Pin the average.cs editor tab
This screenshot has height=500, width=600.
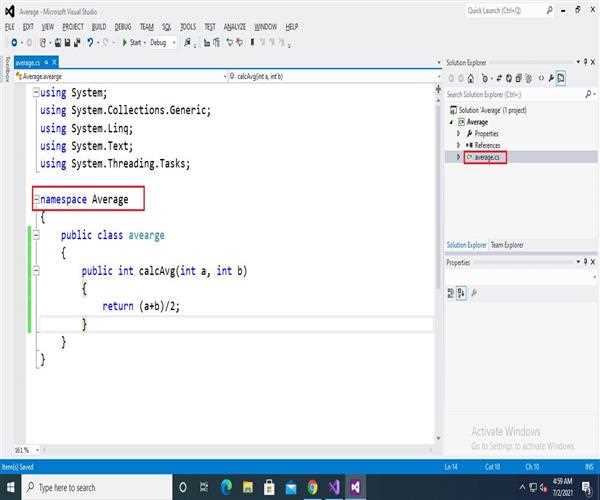[x=48, y=62]
